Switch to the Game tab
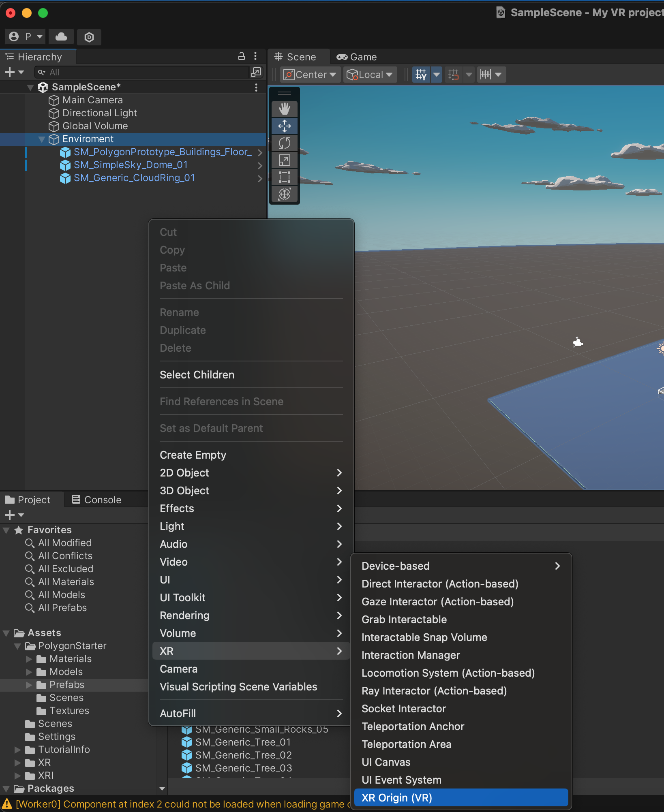Screen dimensions: 664x812 (x=357, y=57)
